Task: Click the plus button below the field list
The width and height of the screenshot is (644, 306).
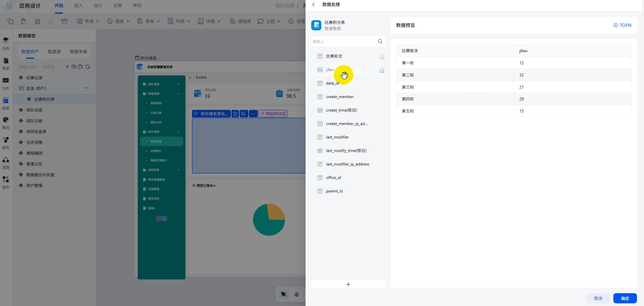Action: click(x=348, y=284)
